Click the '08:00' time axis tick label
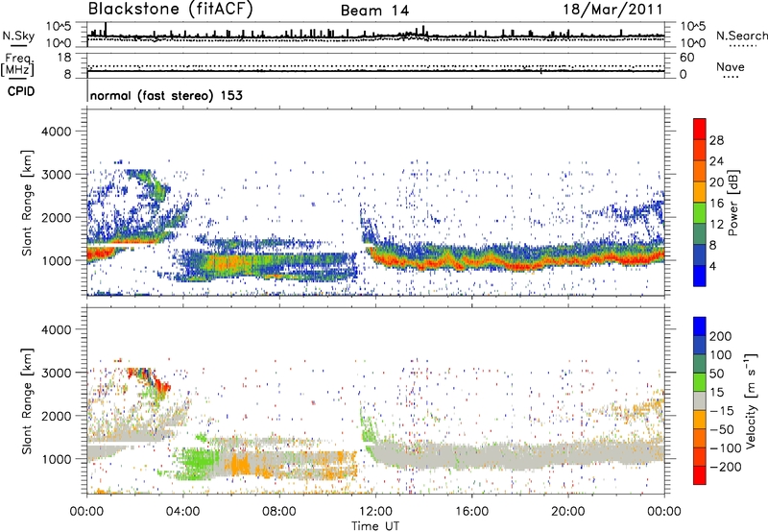The height and width of the screenshot is (532, 768). (279, 512)
